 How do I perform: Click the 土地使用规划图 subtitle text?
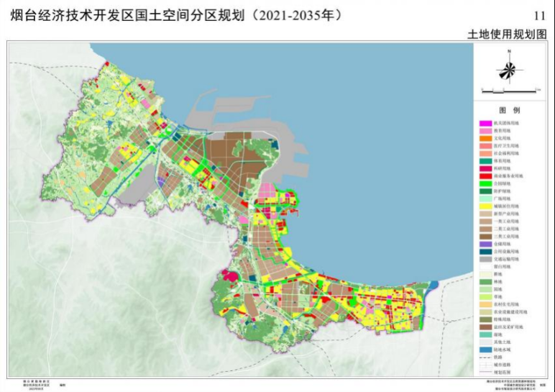[512, 35]
